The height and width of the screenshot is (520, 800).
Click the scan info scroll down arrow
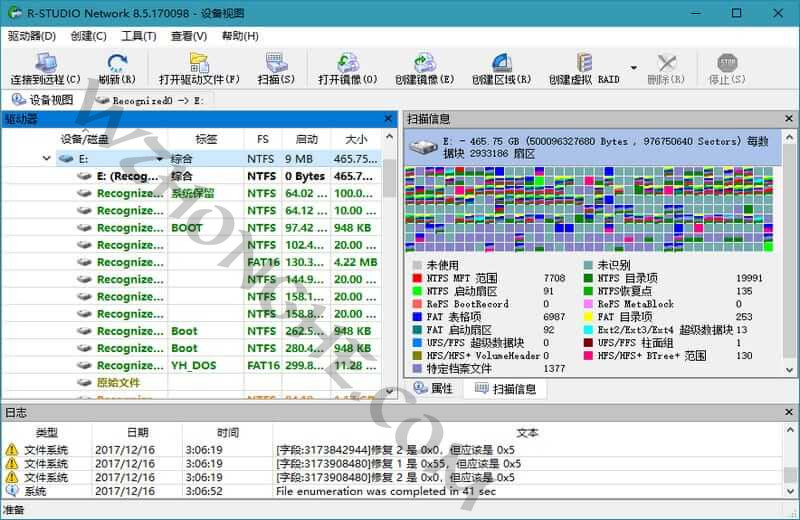coord(789,370)
